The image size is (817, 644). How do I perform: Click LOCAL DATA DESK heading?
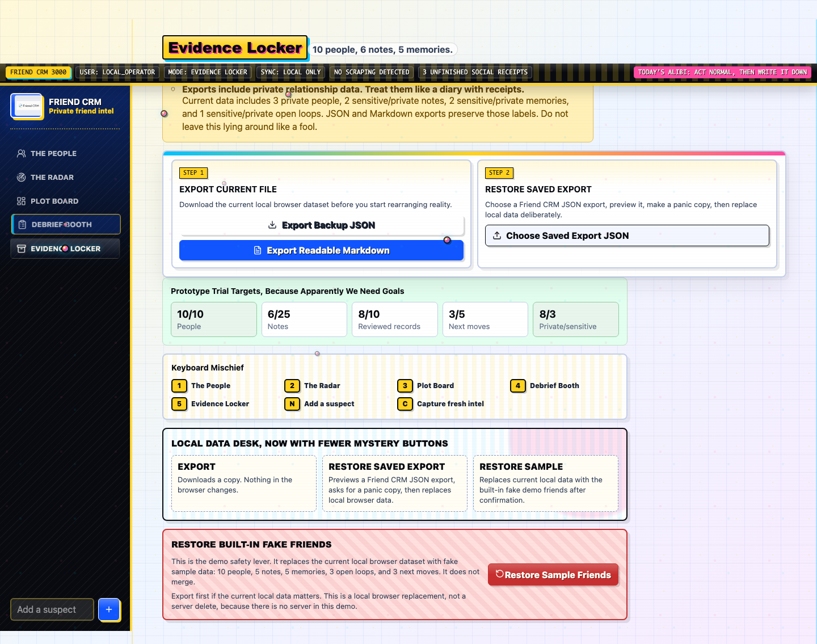pyautogui.click(x=310, y=444)
